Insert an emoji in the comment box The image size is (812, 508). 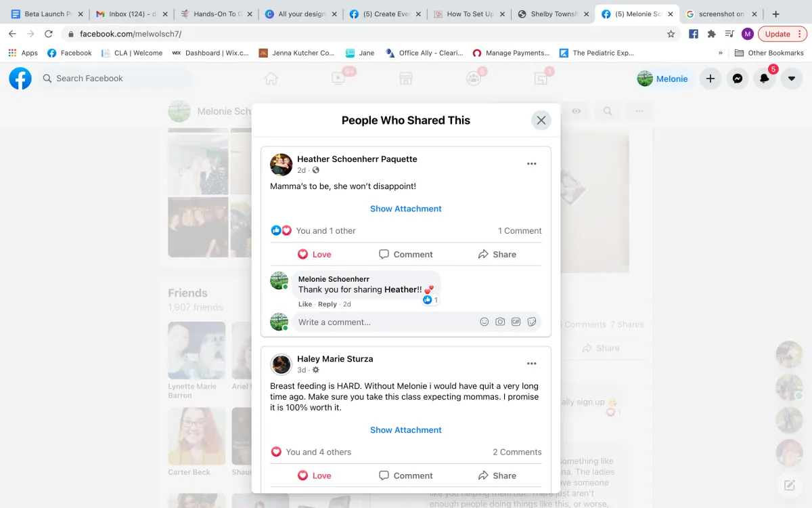(484, 322)
